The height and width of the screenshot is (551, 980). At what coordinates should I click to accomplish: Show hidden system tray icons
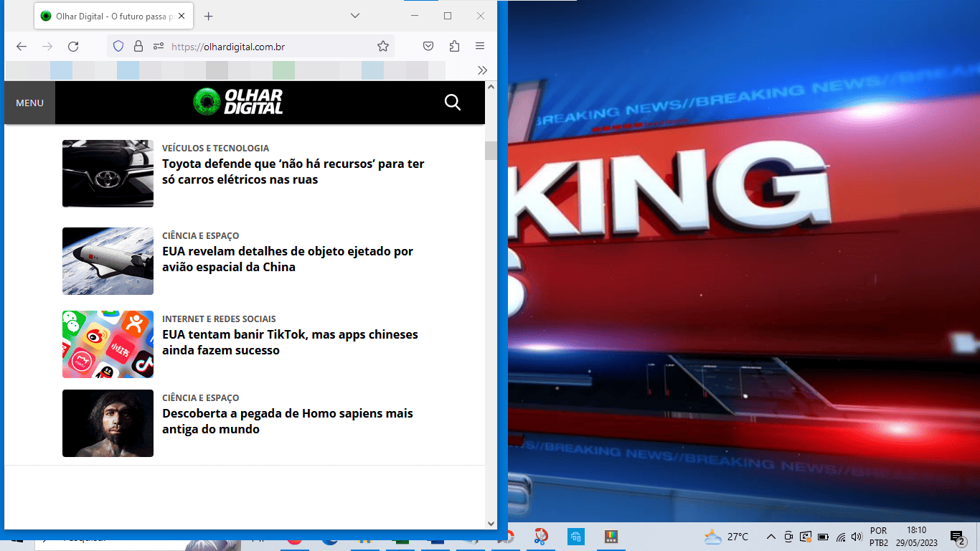pos(771,537)
